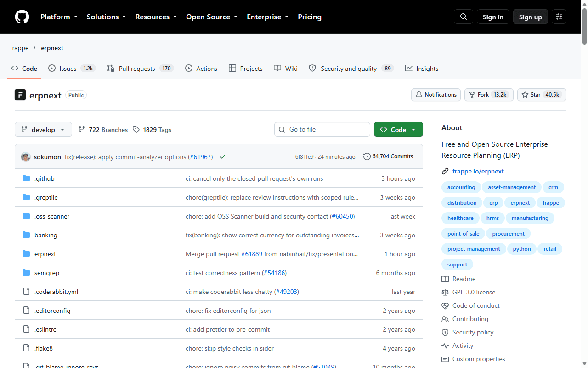Open the .greptile folder
The height and width of the screenshot is (368, 588).
46,197
